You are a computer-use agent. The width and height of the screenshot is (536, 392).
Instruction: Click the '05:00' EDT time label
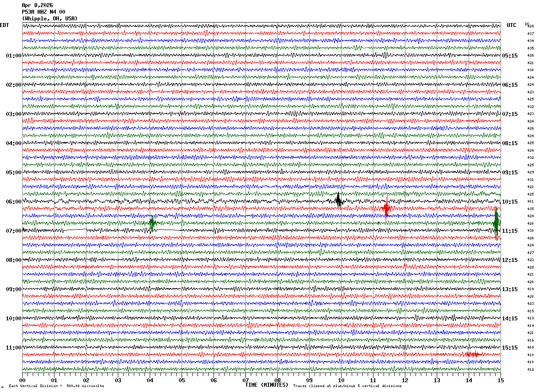tap(14, 173)
